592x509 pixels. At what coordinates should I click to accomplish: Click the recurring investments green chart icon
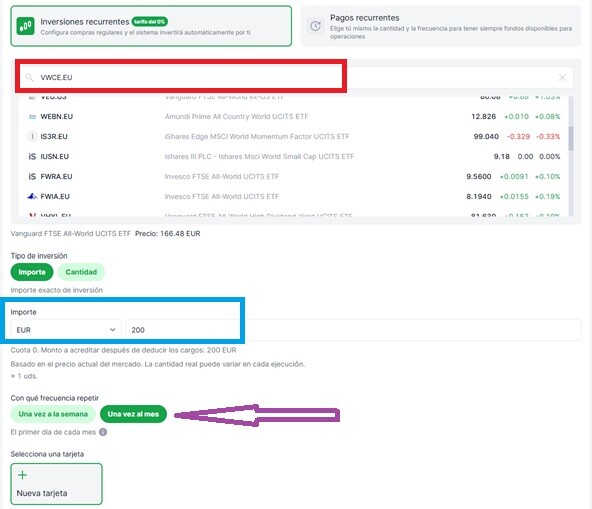coord(25,26)
